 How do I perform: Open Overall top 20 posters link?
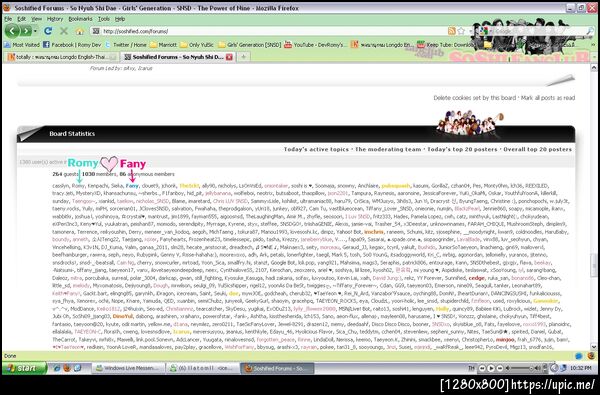(537, 149)
